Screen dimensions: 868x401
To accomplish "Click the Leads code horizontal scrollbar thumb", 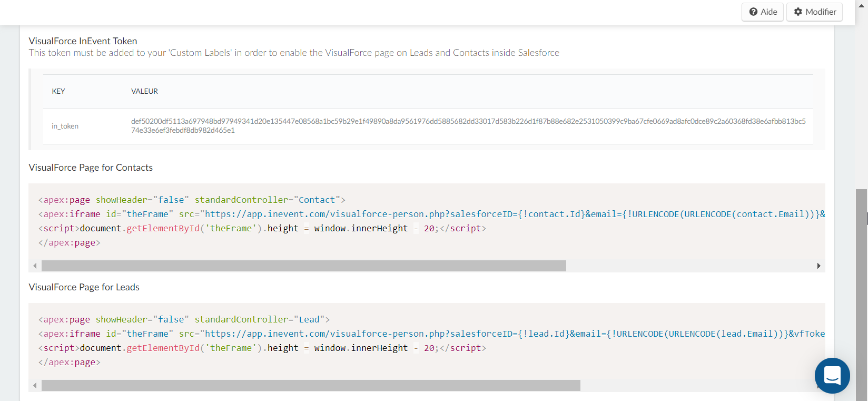I will pos(311,385).
